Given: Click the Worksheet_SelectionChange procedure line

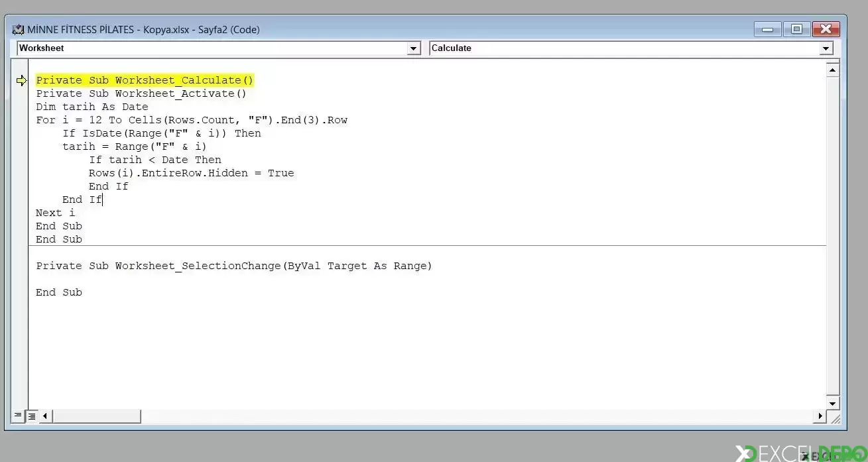Looking at the screenshot, I should (x=234, y=266).
